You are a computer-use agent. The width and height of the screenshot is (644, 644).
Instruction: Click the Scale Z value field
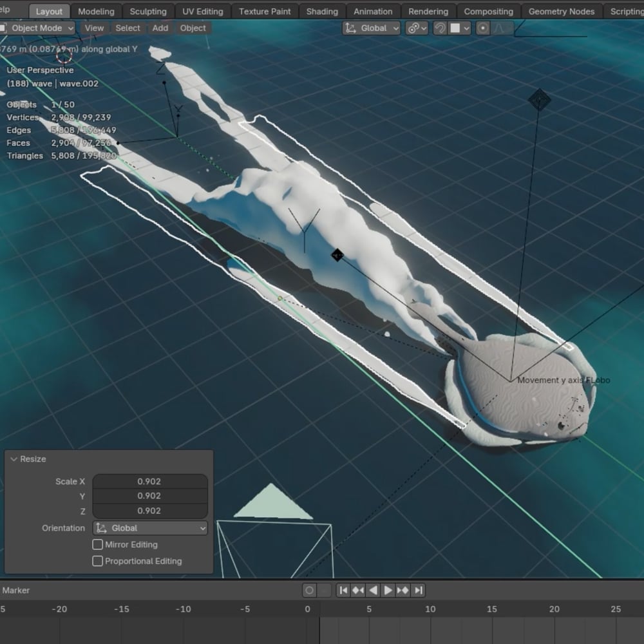point(150,511)
